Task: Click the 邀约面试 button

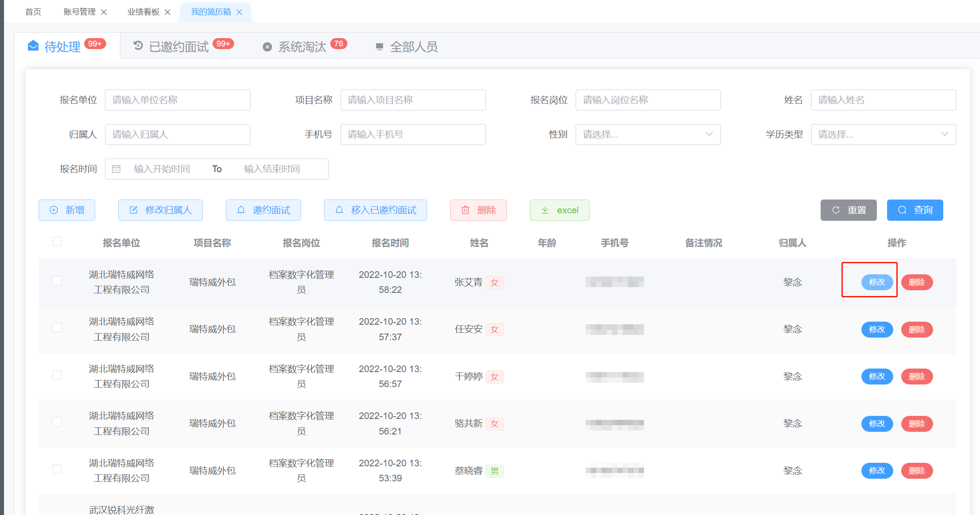Action: click(263, 210)
